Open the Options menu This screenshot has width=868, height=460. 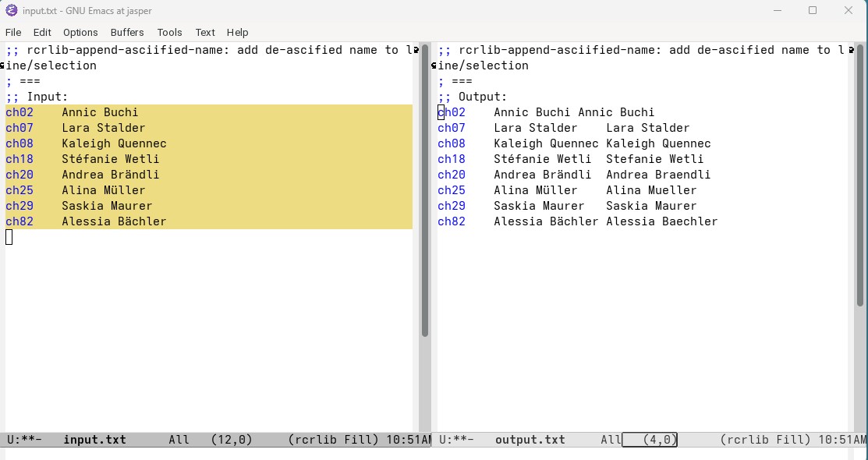[x=80, y=32]
